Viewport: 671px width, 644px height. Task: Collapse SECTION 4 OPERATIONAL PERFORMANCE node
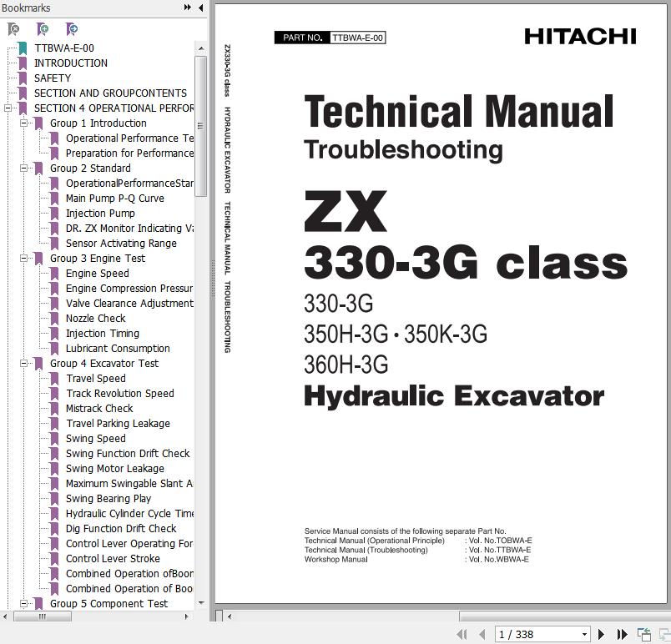pyautogui.click(x=8, y=108)
